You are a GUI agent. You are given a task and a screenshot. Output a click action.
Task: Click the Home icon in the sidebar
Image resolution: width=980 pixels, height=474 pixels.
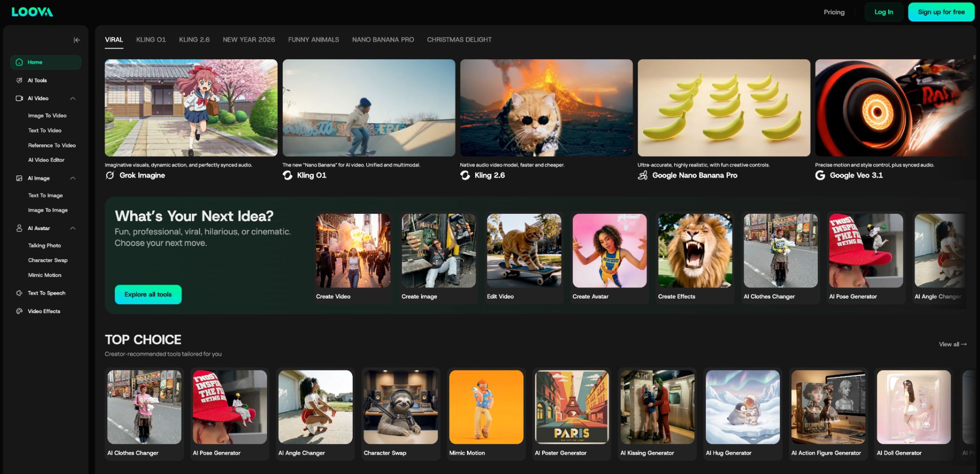[x=19, y=62]
